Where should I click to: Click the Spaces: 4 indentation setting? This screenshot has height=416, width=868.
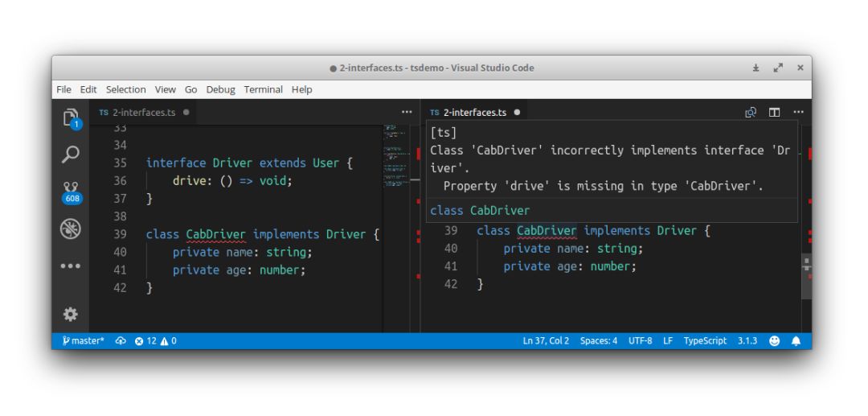tap(599, 341)
